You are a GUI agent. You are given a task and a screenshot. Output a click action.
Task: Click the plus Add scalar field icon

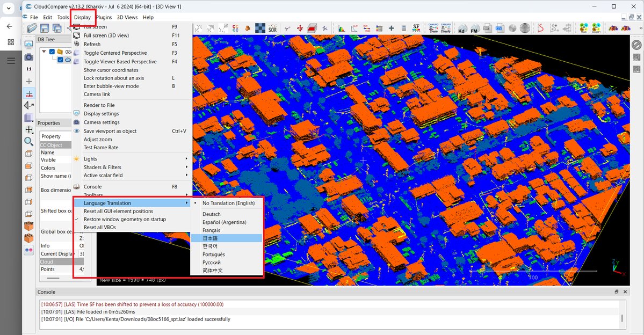pyautogui.click(x=391, y=28)
